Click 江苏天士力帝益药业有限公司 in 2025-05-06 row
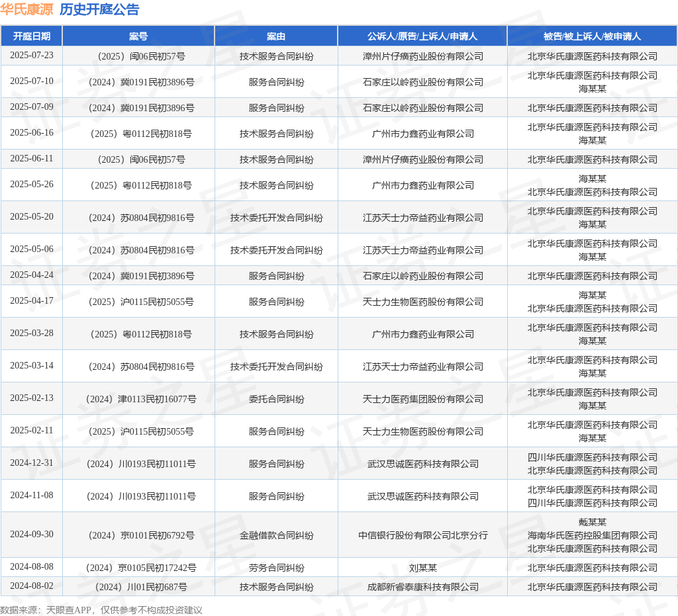This screenshot has width=678, height=616. point(423,251)
